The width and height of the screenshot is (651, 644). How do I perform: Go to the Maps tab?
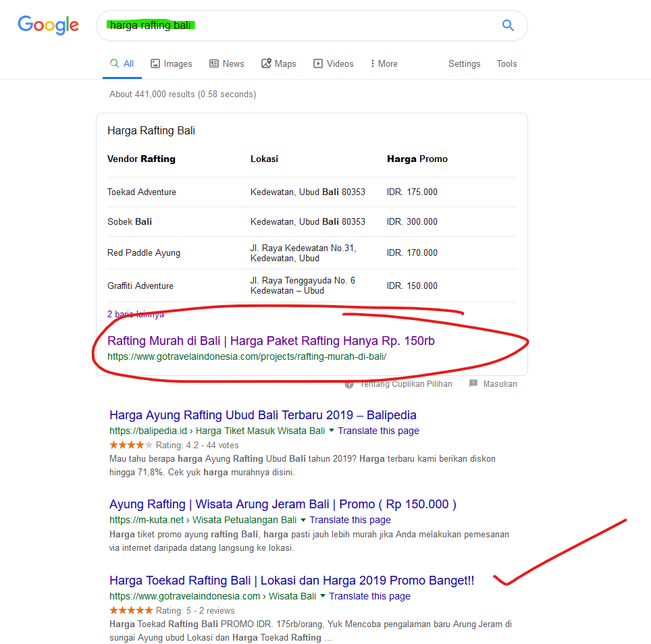pos(279,63)
